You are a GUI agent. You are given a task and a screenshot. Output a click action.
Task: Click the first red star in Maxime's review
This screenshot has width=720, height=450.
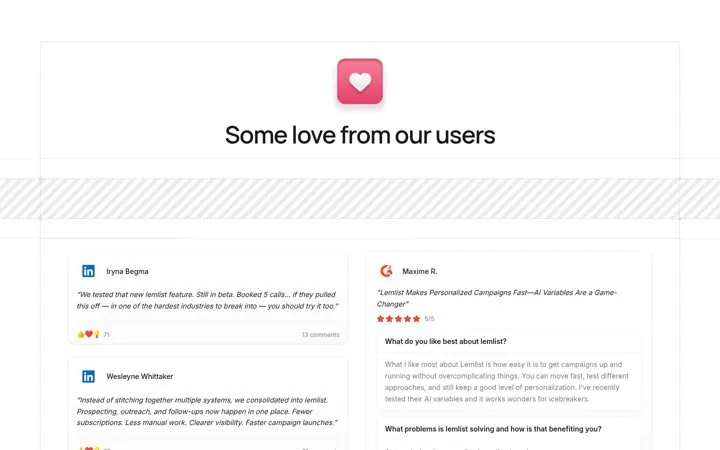381,319
